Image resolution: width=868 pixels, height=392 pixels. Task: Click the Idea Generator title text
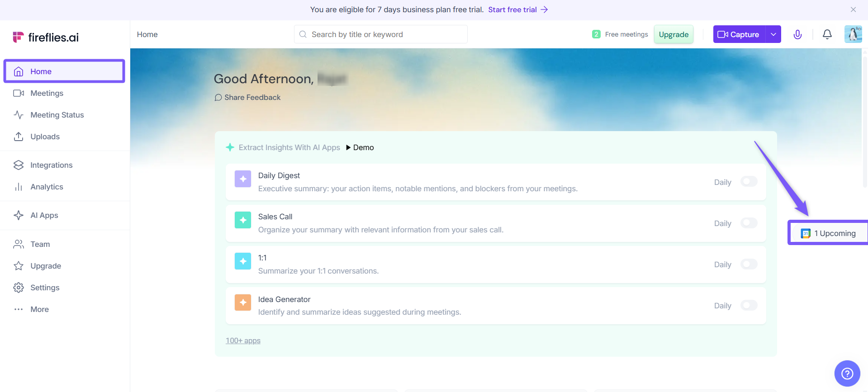coord(284,299)
